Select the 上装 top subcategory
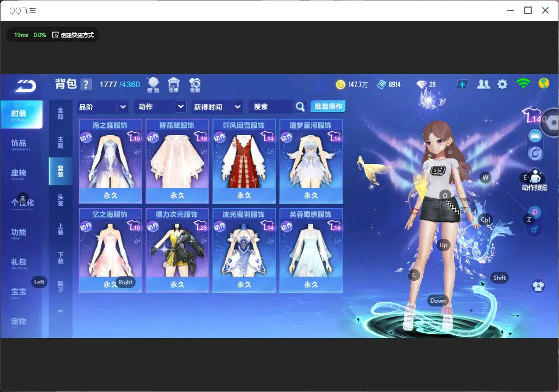The image size is (559, 392). coord(60,229)
